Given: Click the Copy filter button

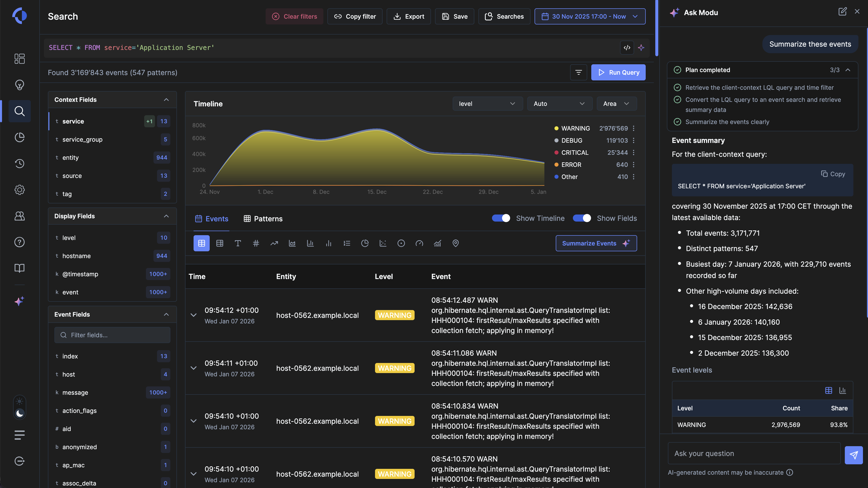Looking at the screenshot, I should click(x=355, y=17).
